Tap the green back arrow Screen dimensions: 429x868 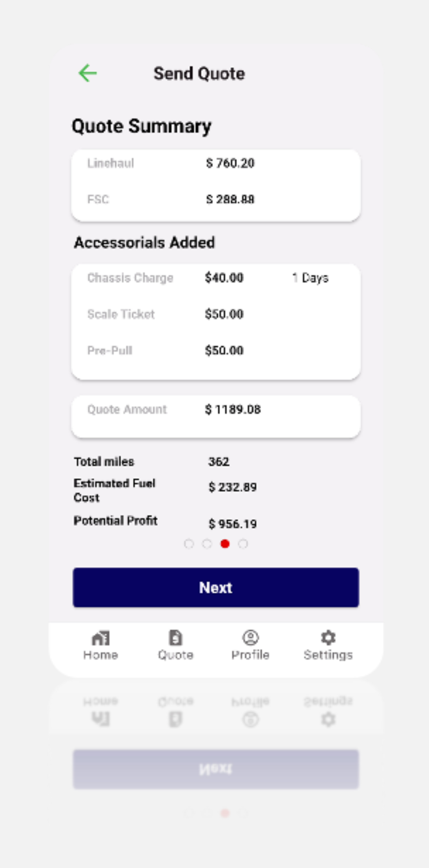(88, 73)
